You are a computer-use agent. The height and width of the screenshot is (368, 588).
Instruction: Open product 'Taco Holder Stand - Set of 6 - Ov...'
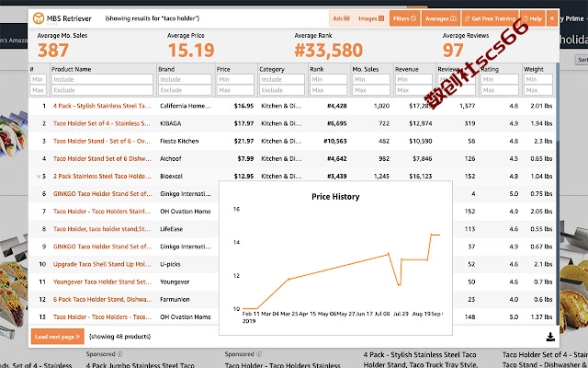(x=102, y=141)
